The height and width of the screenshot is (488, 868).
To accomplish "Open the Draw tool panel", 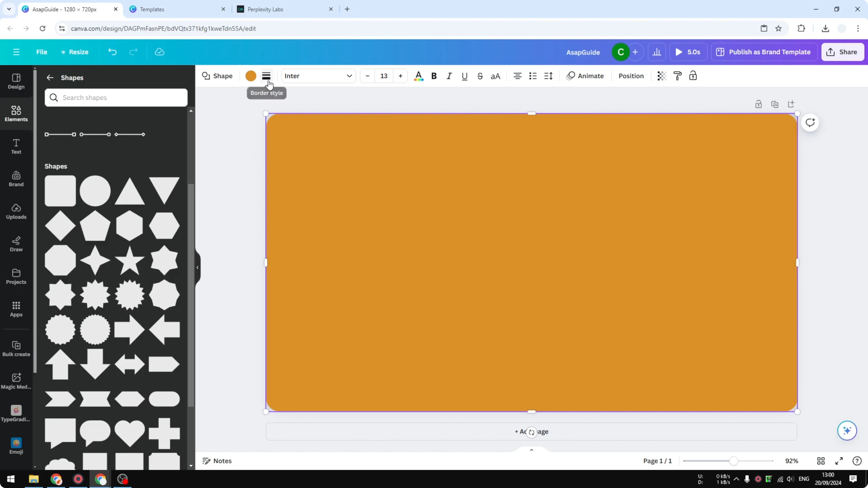I will (16, 244).
